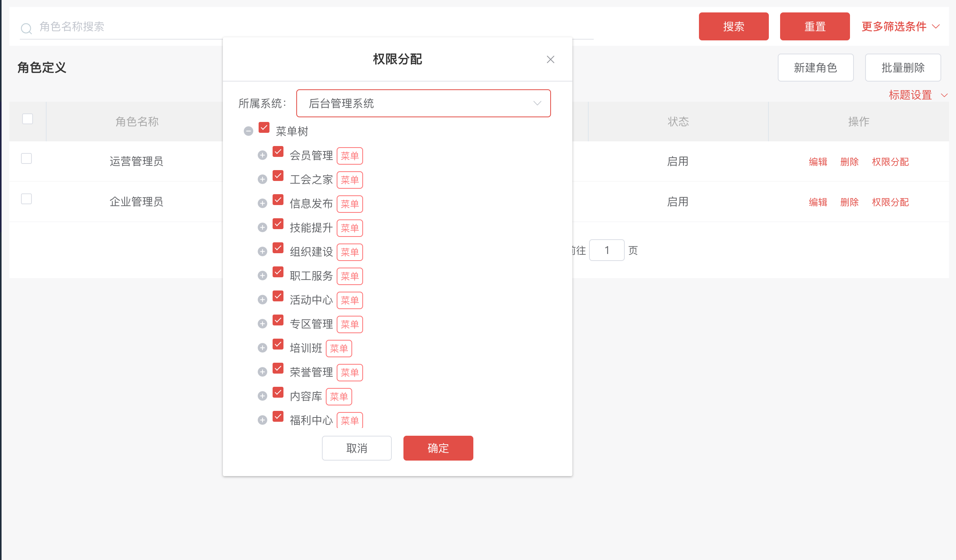Click the 菜单 tag beside 荣誉管理
956x560 pixels.
pyautogui.click(x=349, y=372)
